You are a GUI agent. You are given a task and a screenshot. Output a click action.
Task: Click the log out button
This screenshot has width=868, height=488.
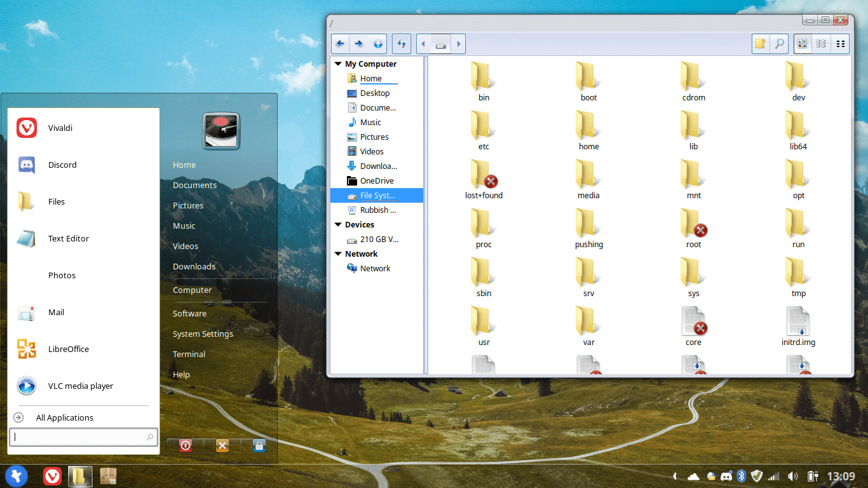222,446
